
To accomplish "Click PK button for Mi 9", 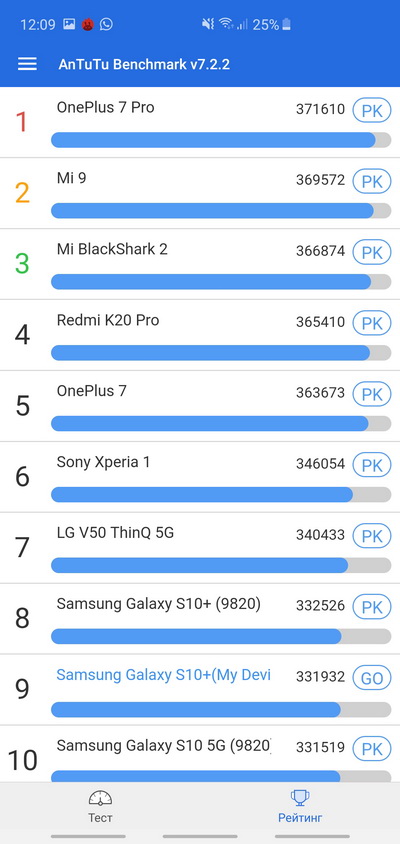I will coord(371,181).
